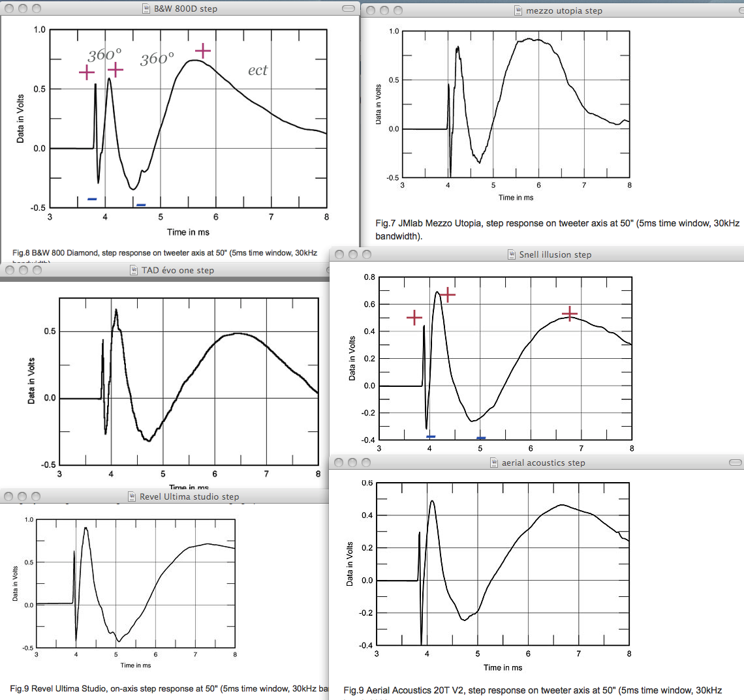The height and width of the screenshot is (700, 744).
Task: Click the mezzo utopia step document icon
Action: click(x=519, y=10)
